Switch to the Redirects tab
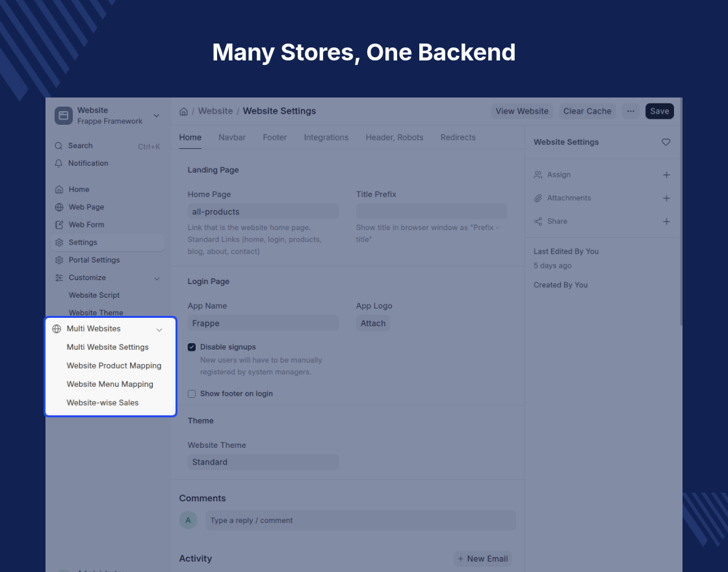 tap(458, 137)
